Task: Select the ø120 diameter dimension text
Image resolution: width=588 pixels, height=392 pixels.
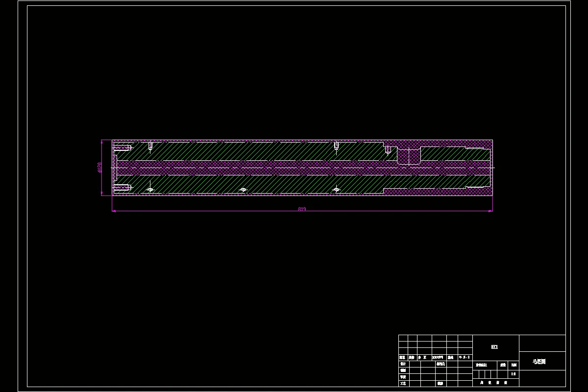Action: (x=99, y=168)
